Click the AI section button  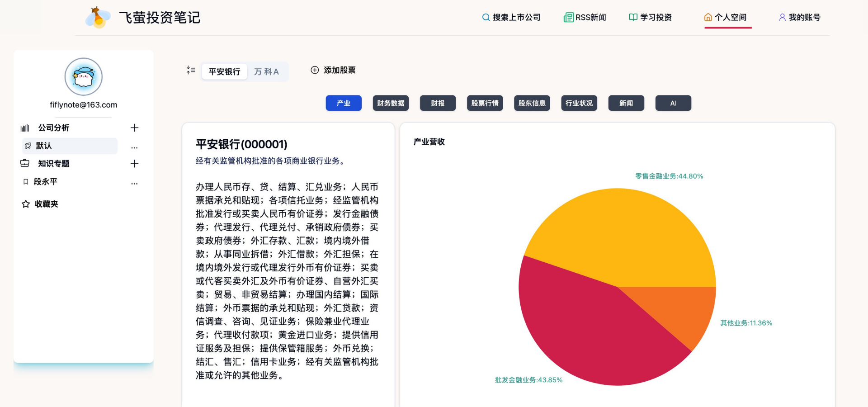[x=673, y=103]
